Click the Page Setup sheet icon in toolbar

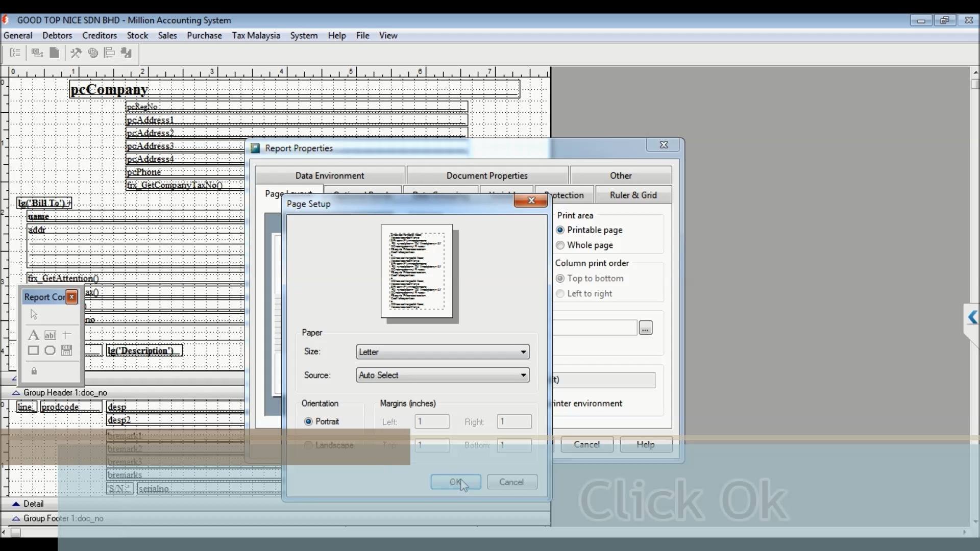54,53
